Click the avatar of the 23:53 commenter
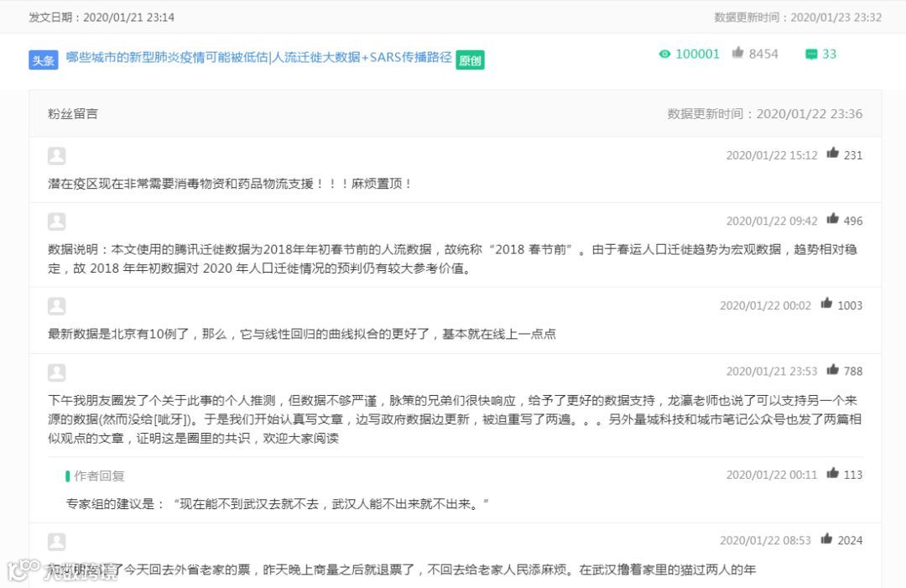The height and width of the screenshot is (588, 906). 57,372
